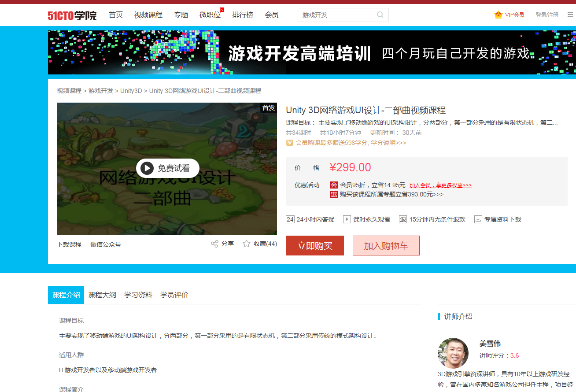Click the final breadcrumb Unity 3D网络游戏UI设计-二部曲视频课程
This screenshot has height=392, width=576.
(x=205, y=91)
